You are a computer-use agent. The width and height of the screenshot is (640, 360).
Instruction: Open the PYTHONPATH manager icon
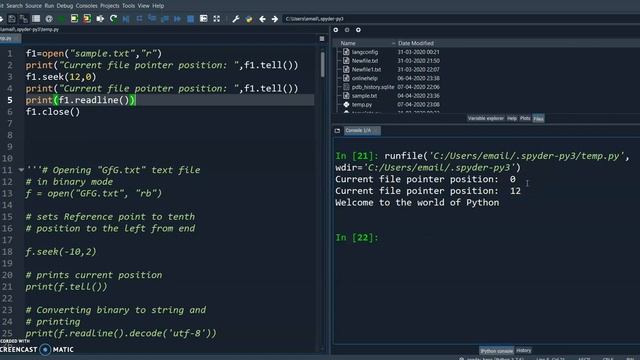pyautogui.click(x=249, y=19)
